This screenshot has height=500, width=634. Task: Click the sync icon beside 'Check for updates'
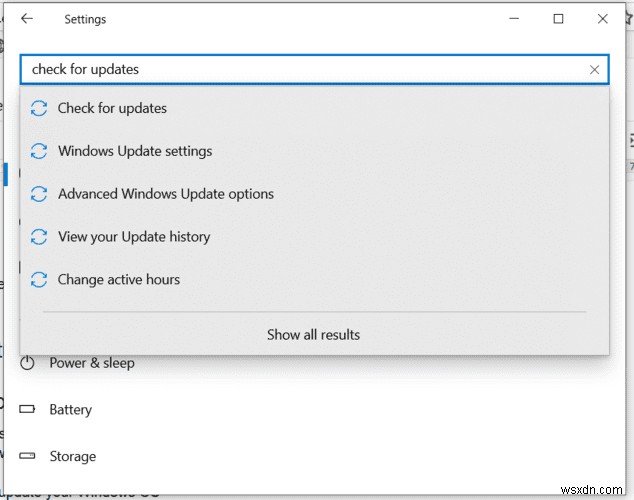tap(39, 108)
